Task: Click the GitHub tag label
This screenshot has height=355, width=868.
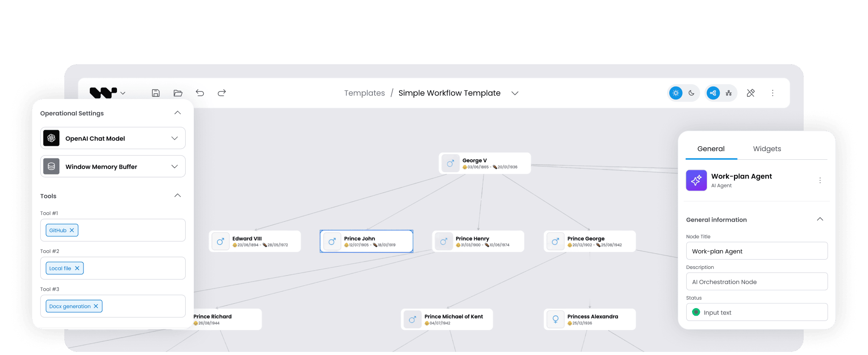Action: tap(58, 230)
